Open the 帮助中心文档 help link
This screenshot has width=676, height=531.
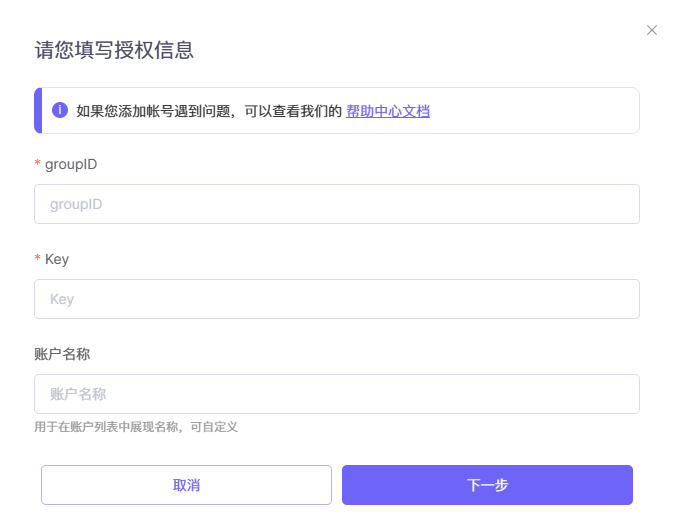[x=388, y=111]
